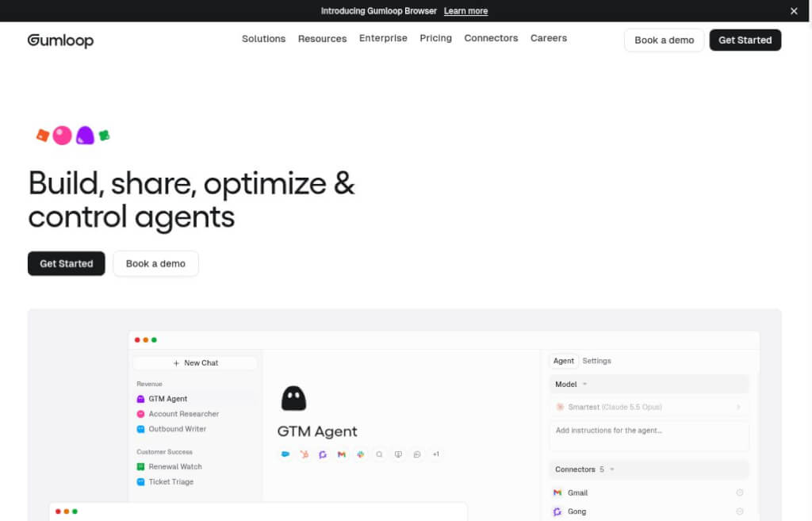Follow the Learn more link in the banner
This screenshot has width=812, height=521.
(465, 11)
